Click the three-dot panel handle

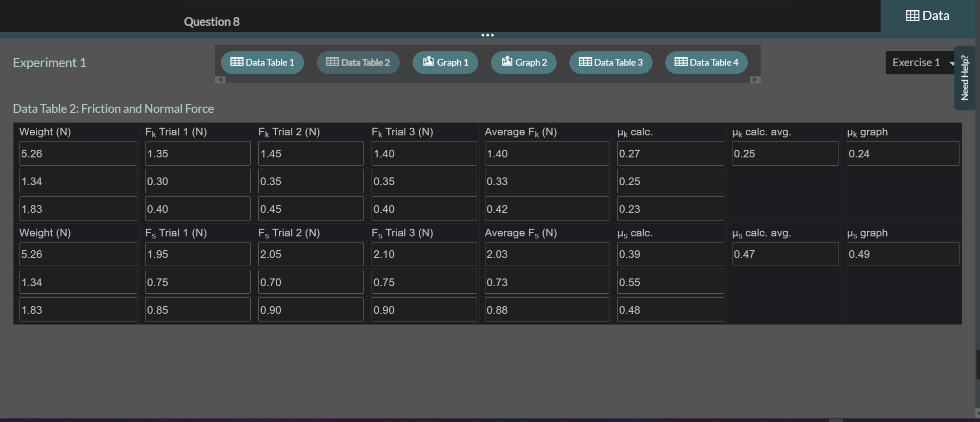(487, 35)
